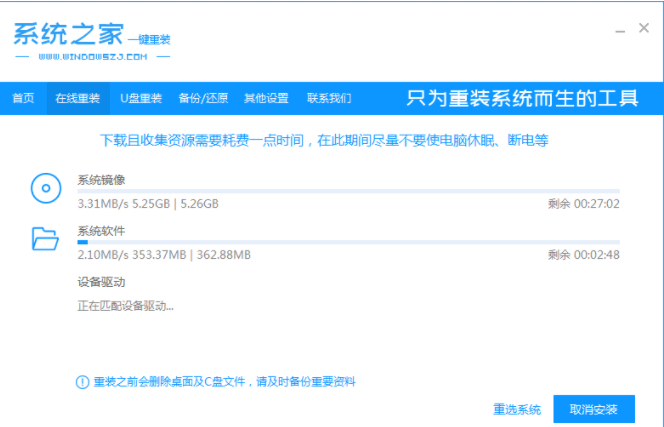Click the 正在匹配设备驱动 status text
The image size is (664, 427).
[126, 305]
